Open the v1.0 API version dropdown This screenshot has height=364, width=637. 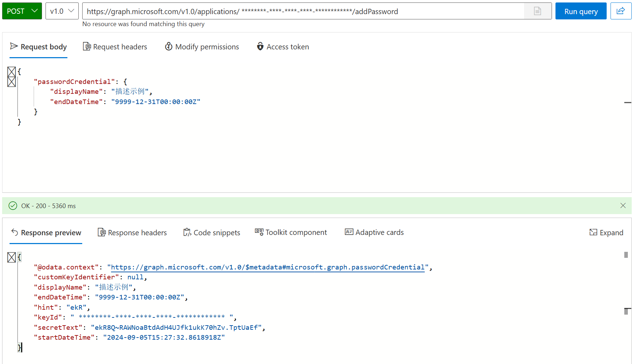coord(62,11)
